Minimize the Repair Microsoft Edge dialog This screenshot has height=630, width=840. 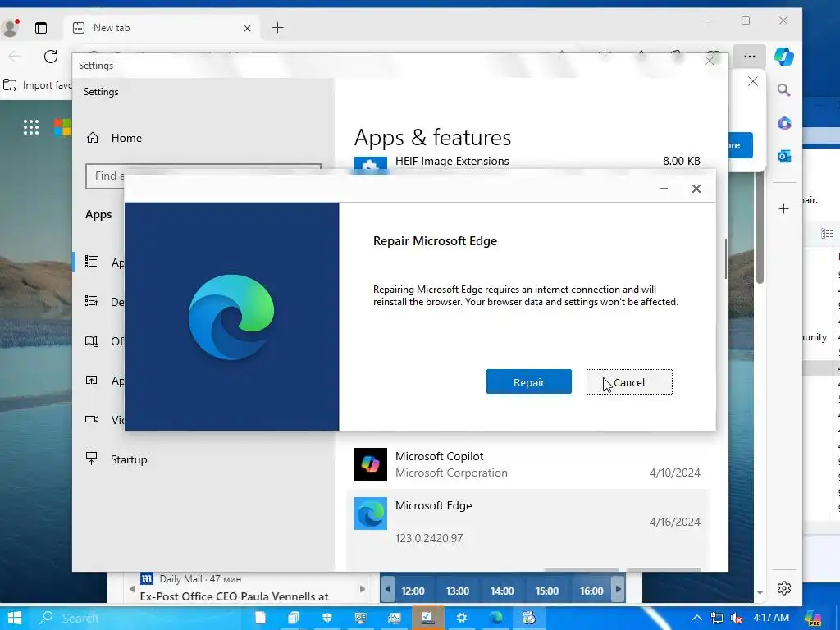663,189
